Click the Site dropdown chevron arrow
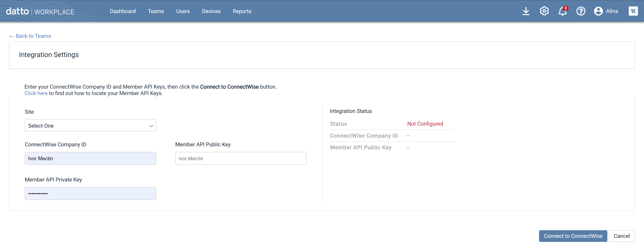The image size is (644, 247). tap(151, 126)
